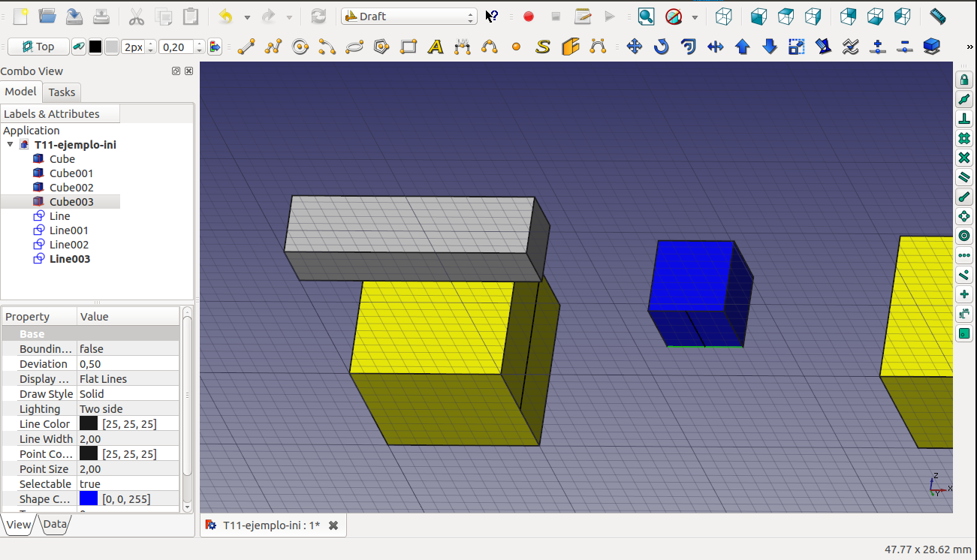Select the Draft Rotate tool
977x560 pixels.
pos(661,47)
